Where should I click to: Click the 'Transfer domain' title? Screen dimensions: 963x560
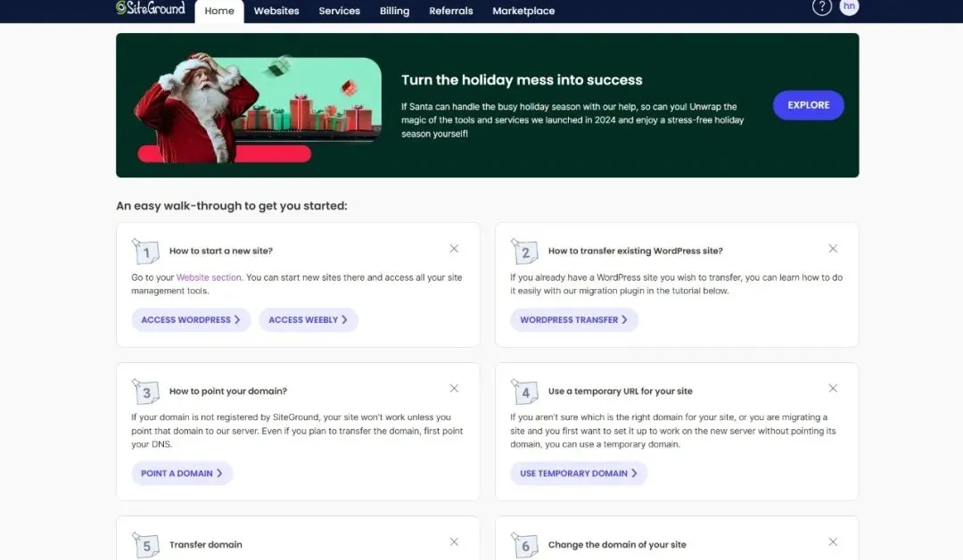pos(206,544)
